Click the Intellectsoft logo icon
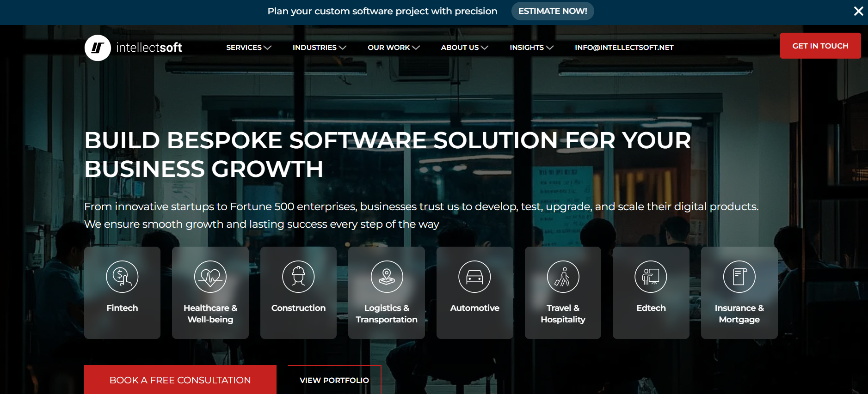The height and width of the screenshot is (394, 868). [98, 48]
